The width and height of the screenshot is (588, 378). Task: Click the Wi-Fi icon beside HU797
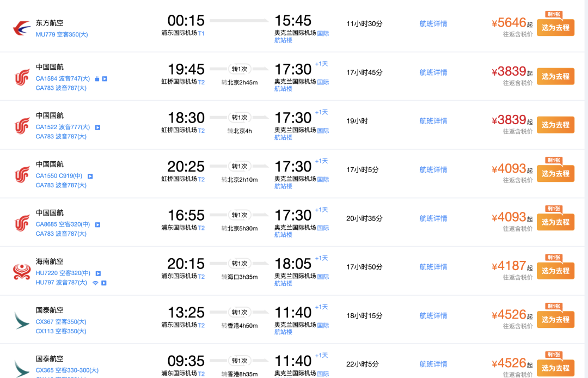point(95,283)
